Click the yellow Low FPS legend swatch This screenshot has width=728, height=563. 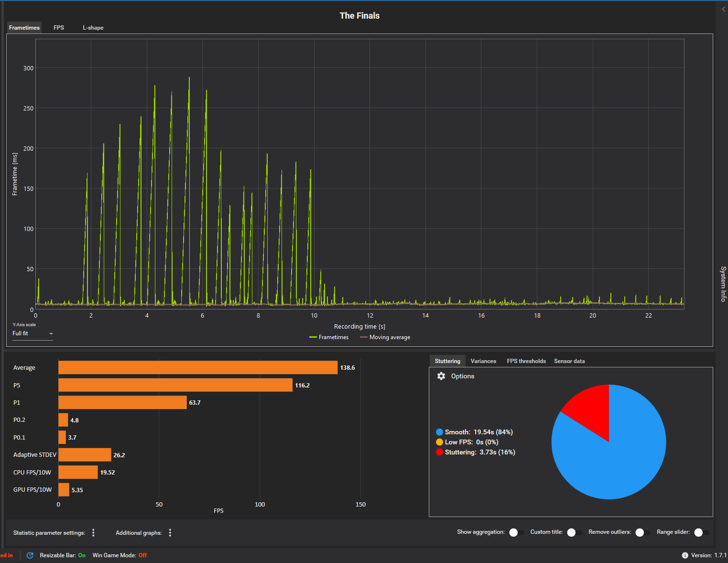439,442
